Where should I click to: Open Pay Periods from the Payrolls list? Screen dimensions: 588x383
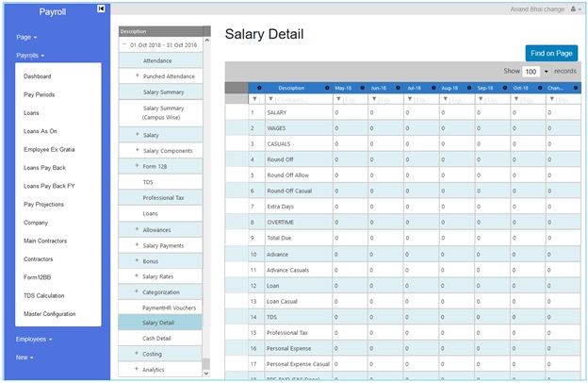[40, 95]
